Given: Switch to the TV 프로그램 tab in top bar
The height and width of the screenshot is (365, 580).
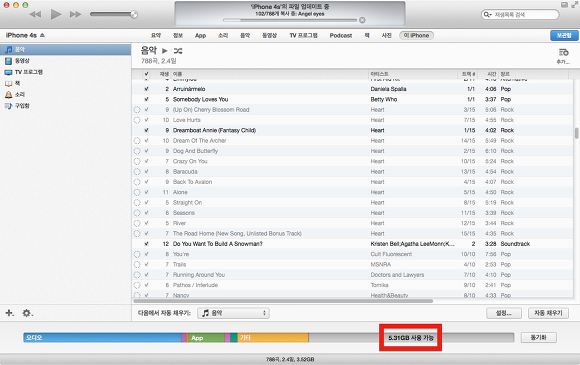Looking at the screenshot, I should click(303, 36).
